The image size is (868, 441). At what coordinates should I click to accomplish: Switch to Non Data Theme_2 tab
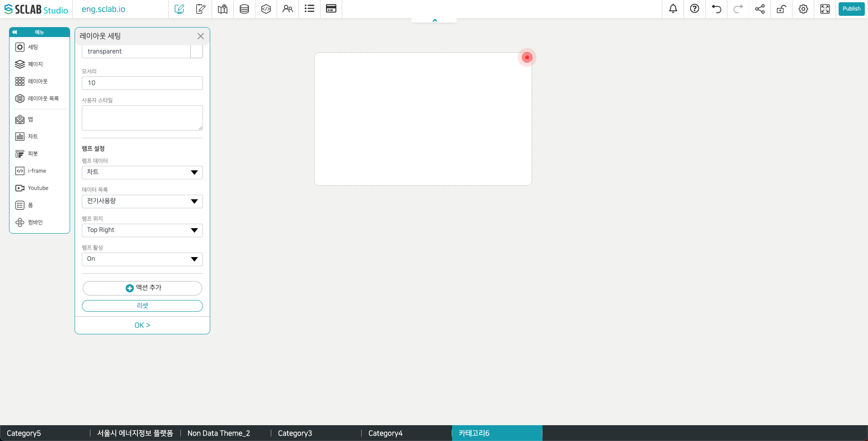(226, 433)
